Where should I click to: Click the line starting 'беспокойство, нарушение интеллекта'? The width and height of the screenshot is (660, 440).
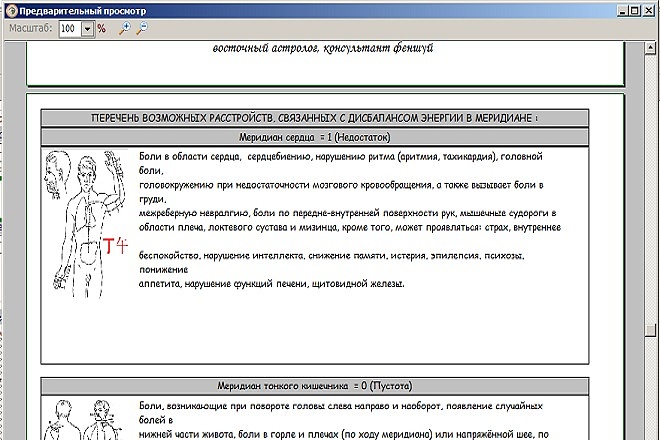(x=332, y=256)
